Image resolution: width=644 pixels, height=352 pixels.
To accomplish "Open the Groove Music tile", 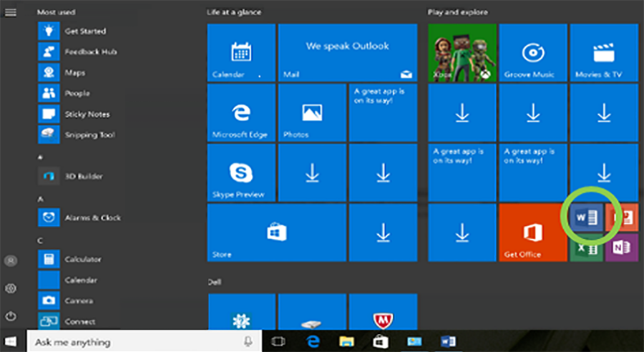I will click(532, 52).
